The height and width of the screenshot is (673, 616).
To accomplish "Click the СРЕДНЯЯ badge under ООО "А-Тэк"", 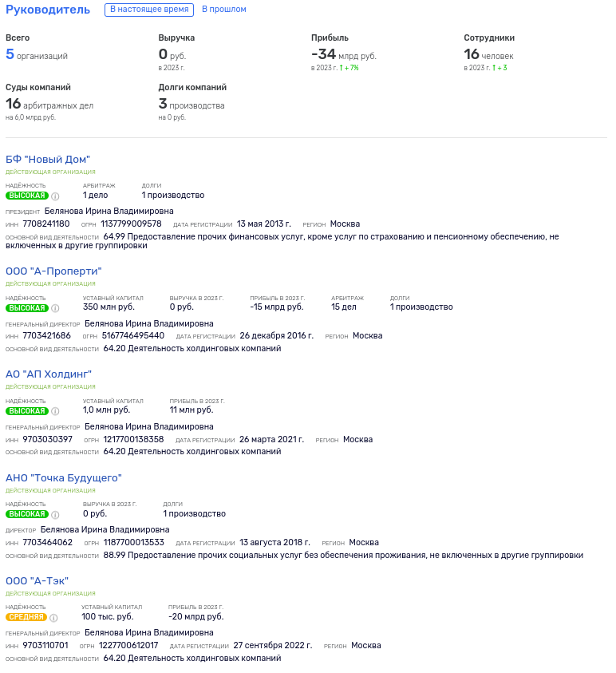I will (x=26, y=617).
